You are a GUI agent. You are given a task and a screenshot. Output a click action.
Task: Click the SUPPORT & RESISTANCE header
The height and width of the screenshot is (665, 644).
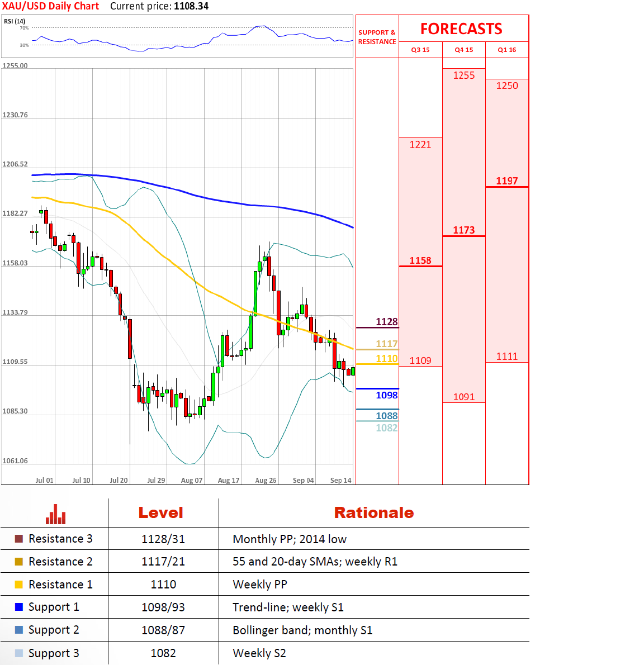[377, 37]
